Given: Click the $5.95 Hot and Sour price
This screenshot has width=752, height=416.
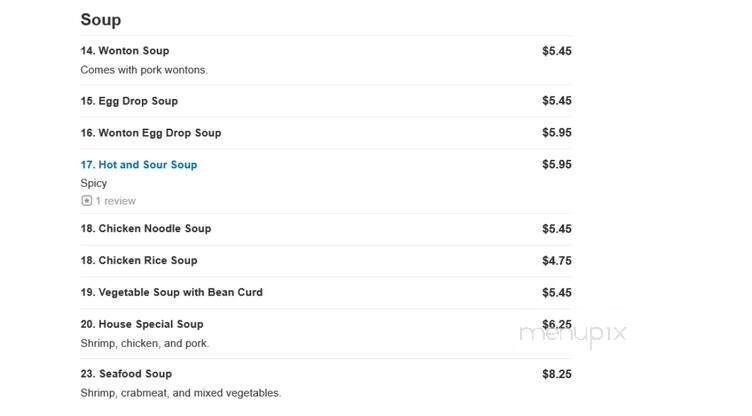Looking at the screenshot, I should (557, 165).
